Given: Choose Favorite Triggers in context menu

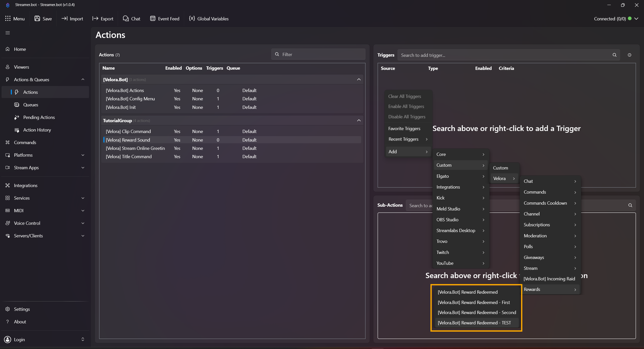Looking at the screenshot, I should [404, 128].
